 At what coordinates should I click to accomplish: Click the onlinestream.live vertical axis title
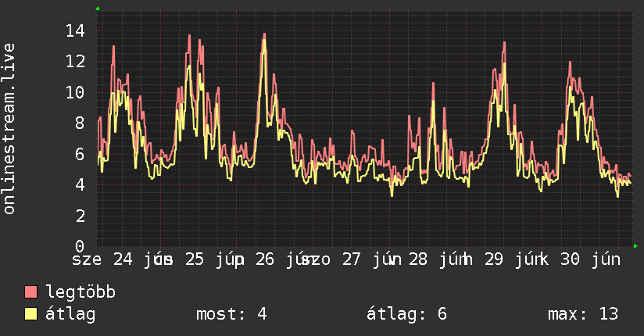click(9, 129)
